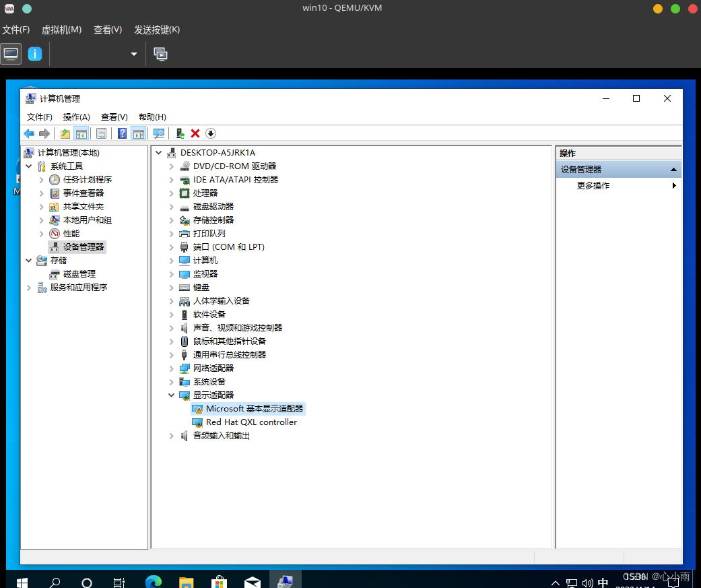This screenshot has width=701, height=588.
Task: Click the blue Help question mark icon
Action: pos(122,133)
